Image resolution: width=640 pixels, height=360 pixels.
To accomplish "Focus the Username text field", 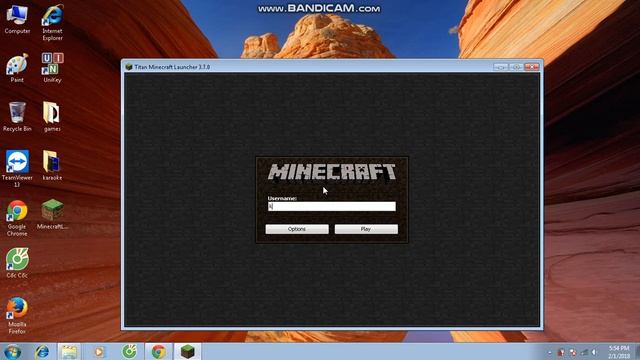I will point(331,207).
